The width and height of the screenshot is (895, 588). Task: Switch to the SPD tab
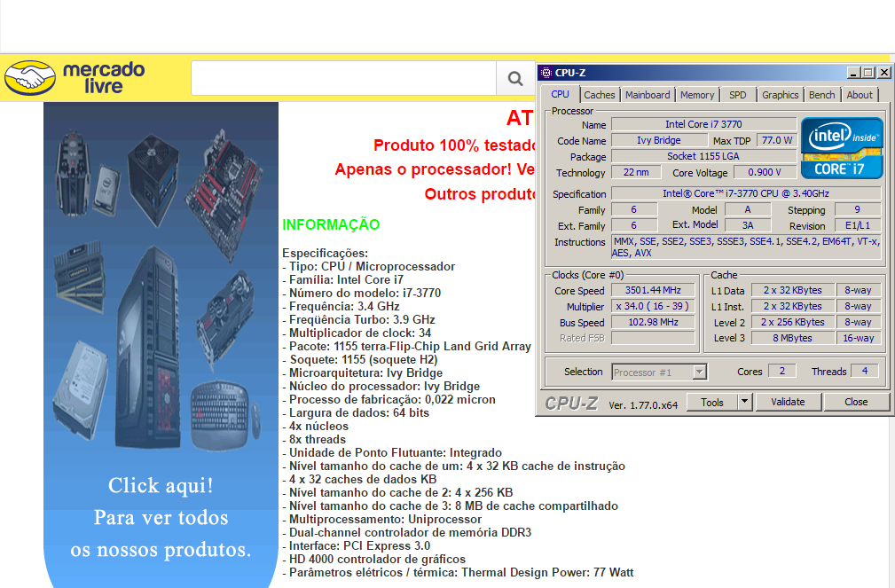[x=737, y=95]
